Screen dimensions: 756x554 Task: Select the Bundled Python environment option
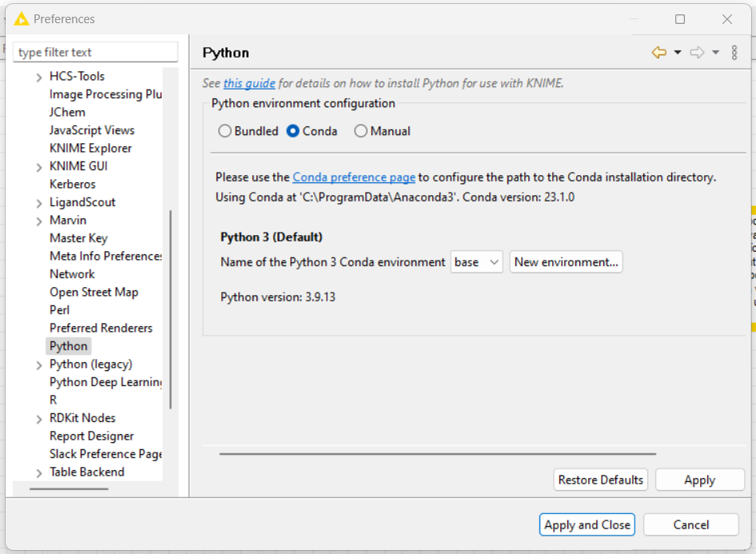tap(225, 130)
